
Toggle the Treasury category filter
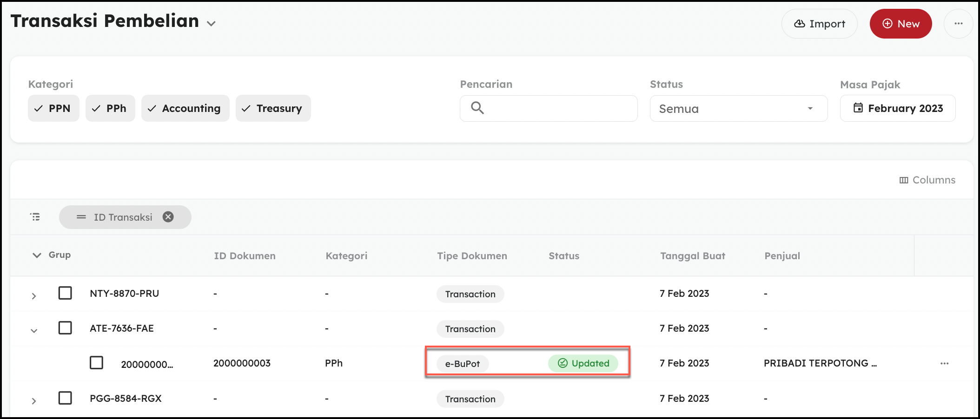(x=273, y=108)
